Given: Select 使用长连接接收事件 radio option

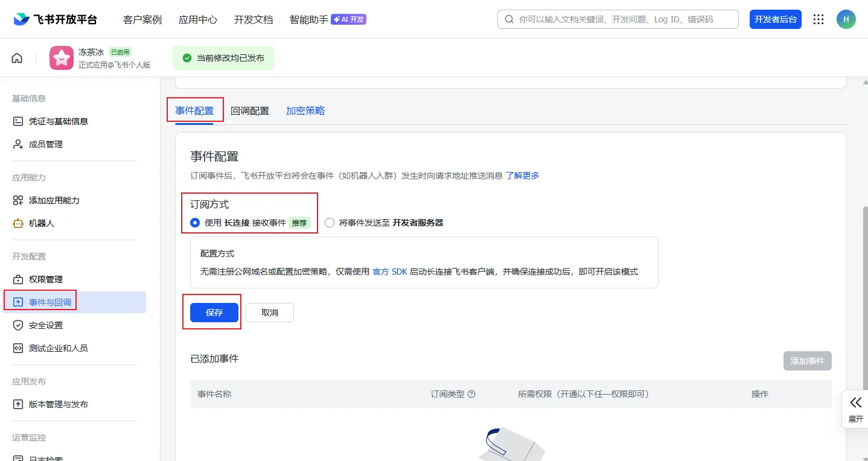Looking at the screenshot, I should click(195, 223).
